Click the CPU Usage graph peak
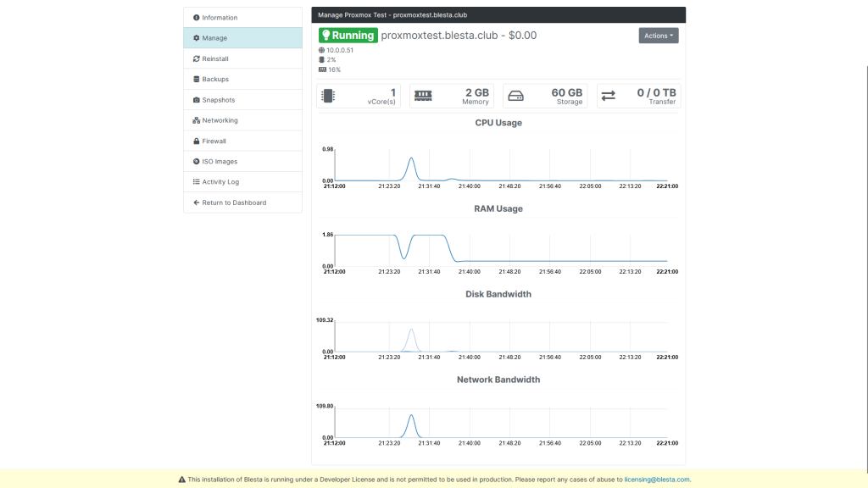 coord(411,159)
